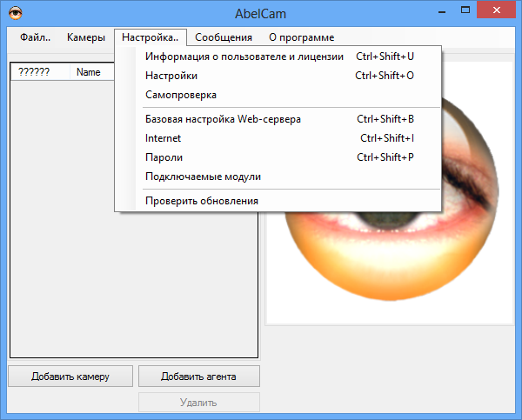Viewport: 522px width, 420px height.
Task: Open the Сообщения menu
Action: coord(224,37)
